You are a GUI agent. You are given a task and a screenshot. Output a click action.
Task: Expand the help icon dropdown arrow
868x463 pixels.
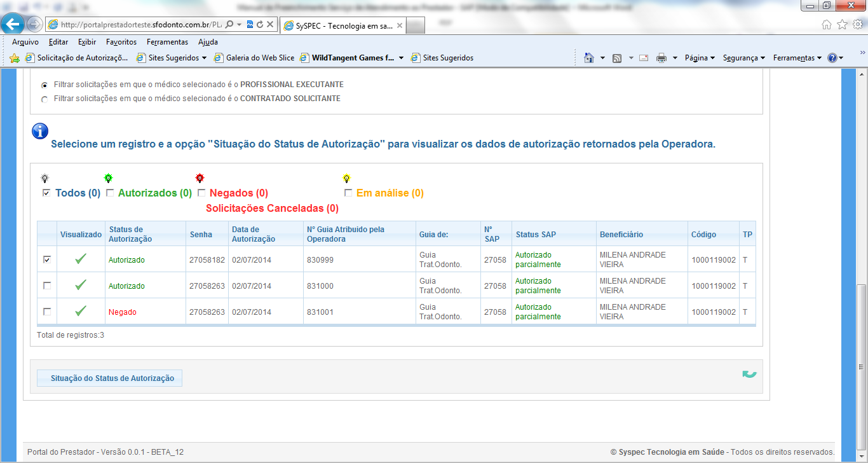click(x=841, y=58)
